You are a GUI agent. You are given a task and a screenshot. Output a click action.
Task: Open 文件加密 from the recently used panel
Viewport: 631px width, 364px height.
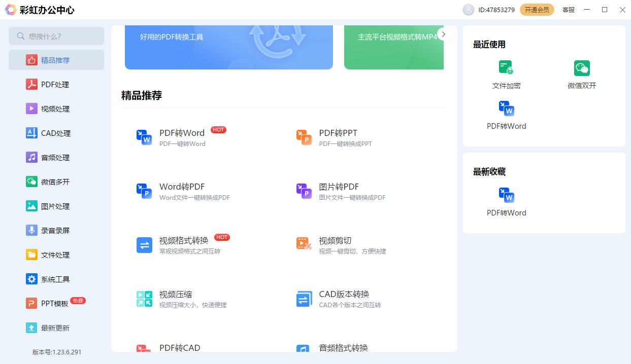506,67
